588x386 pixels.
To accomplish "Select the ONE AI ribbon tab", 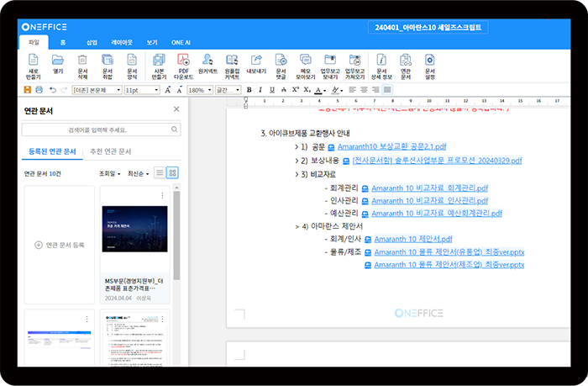I will click(181, 42).
